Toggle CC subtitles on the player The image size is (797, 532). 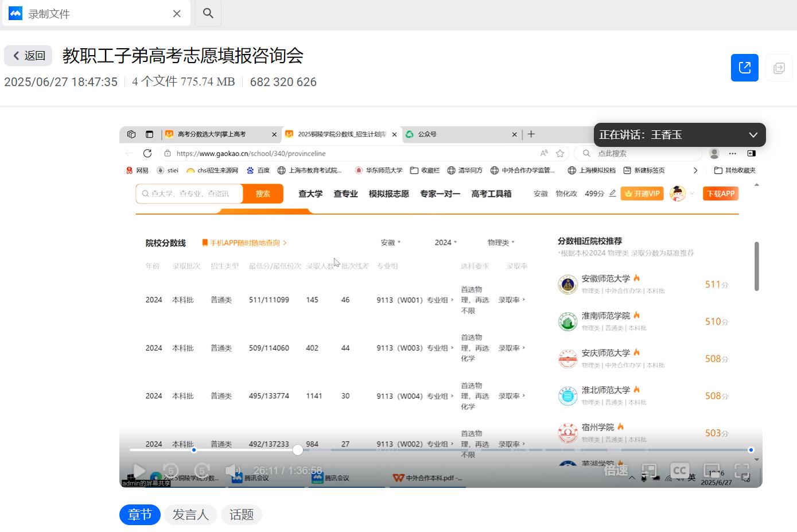[x=680, y=471]
